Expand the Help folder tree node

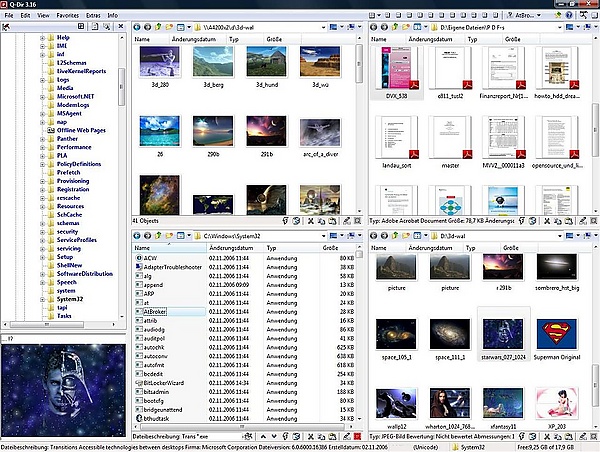[42, 38]
